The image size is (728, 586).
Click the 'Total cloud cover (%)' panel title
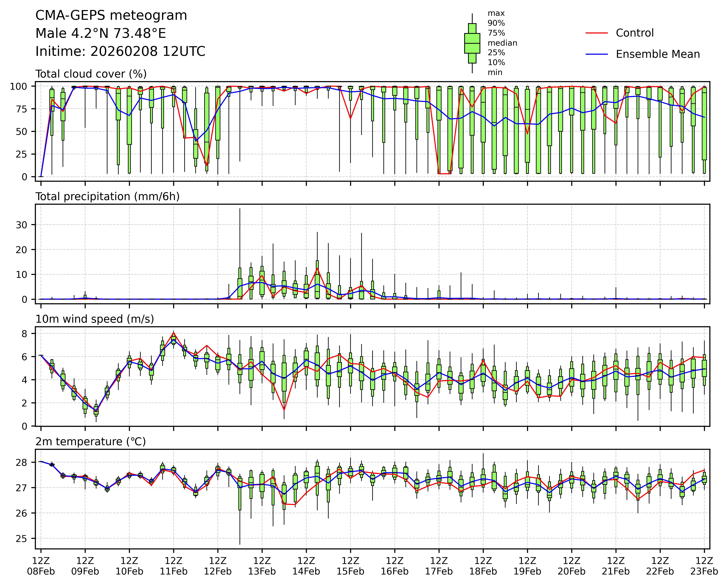click(91, 74)
